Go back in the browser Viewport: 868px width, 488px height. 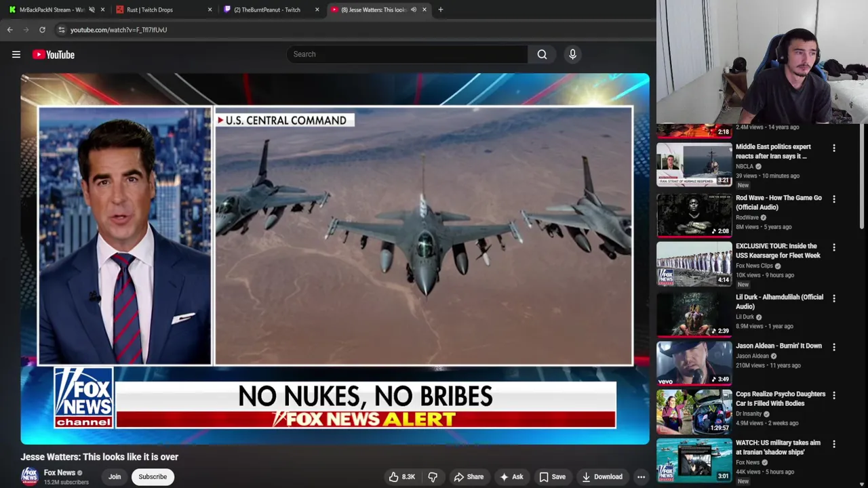[9, 30]
